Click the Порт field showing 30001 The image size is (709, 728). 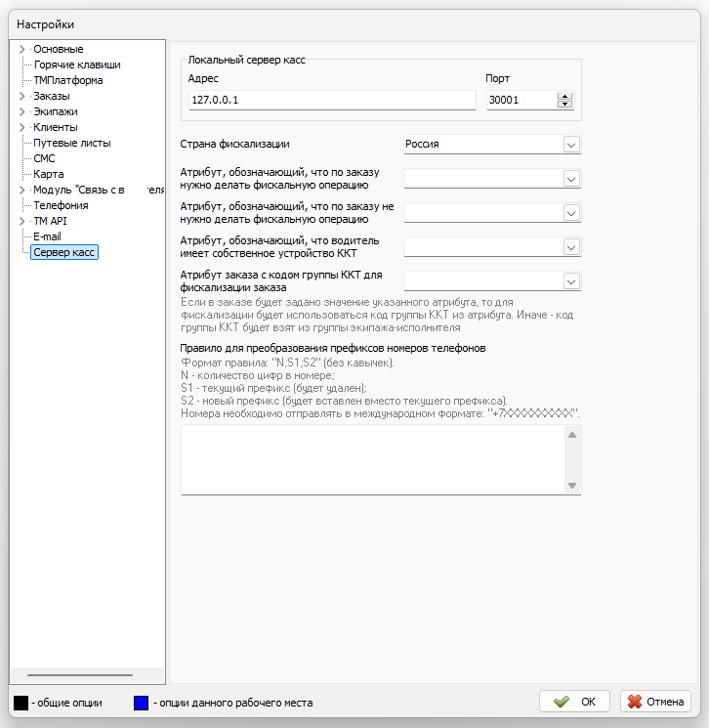click(521, 100)
